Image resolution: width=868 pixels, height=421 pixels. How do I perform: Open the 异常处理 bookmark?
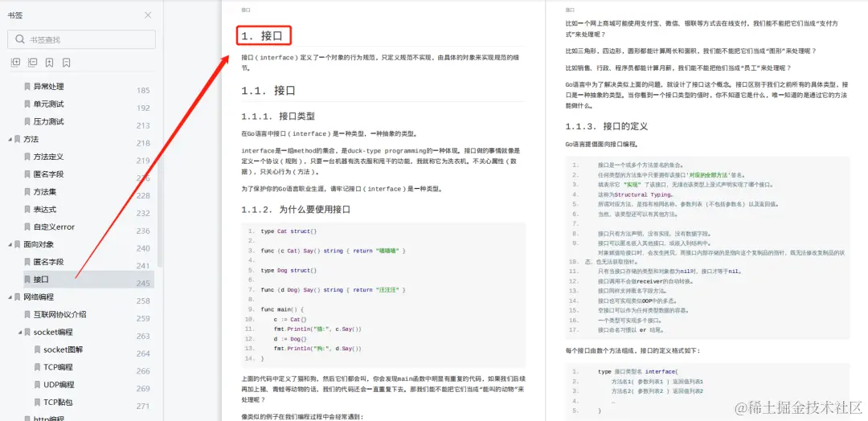pos(49,86)
